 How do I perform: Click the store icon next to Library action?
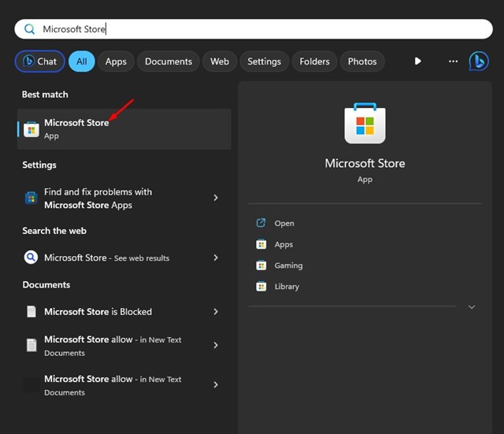(261, 286)
